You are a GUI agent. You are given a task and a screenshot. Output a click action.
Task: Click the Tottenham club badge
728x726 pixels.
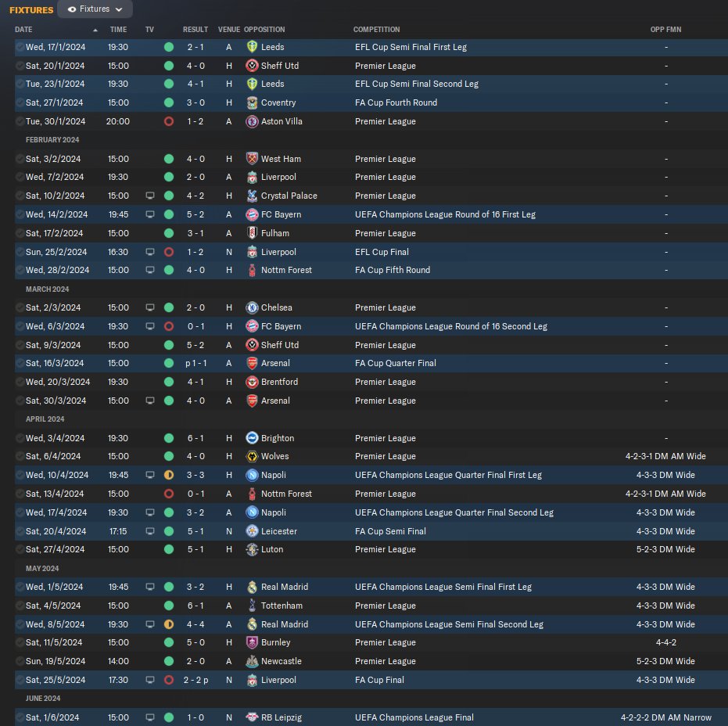(x=252, y=606)
